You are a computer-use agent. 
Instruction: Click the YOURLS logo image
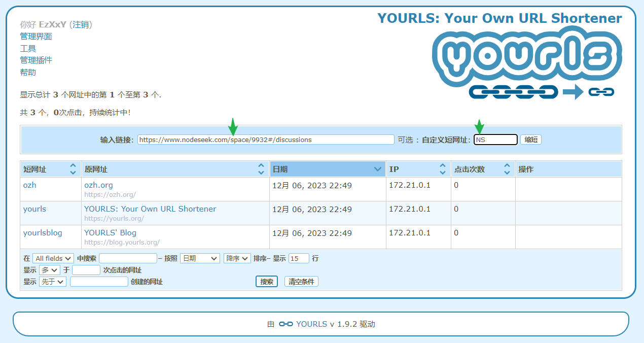click(527, 63)
